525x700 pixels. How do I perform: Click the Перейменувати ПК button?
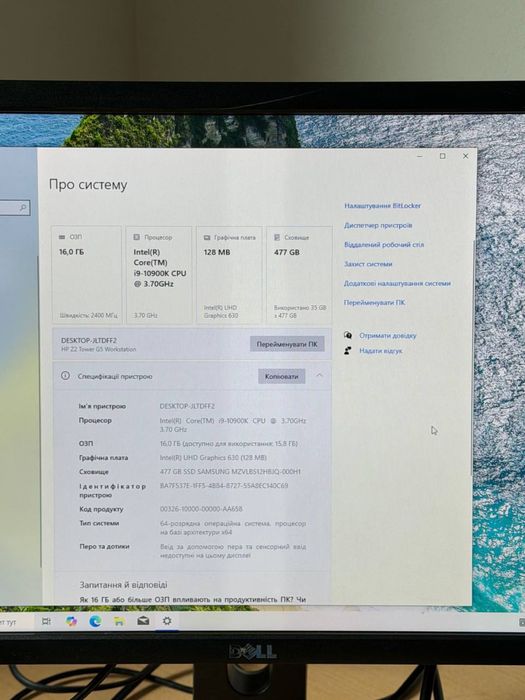pyautogui.click(x=287, y=344)
